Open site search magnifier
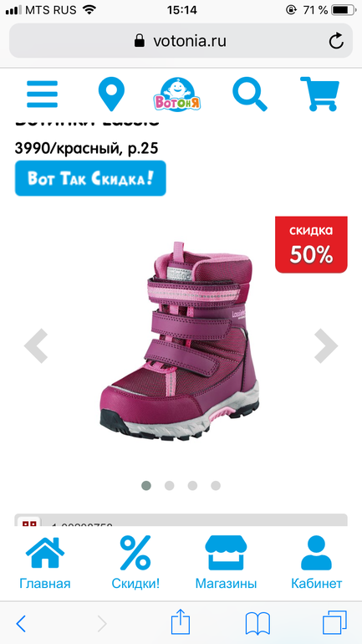This screenshot has height=644, width=362. tap(249, 94)
